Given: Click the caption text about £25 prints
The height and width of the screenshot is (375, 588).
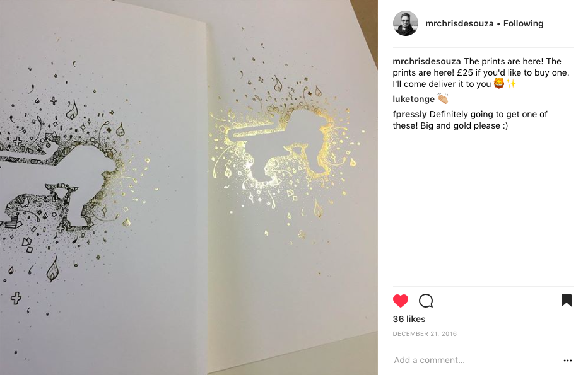Looking at the screenshot, I should pyautogui.click(x=481, y=72).
